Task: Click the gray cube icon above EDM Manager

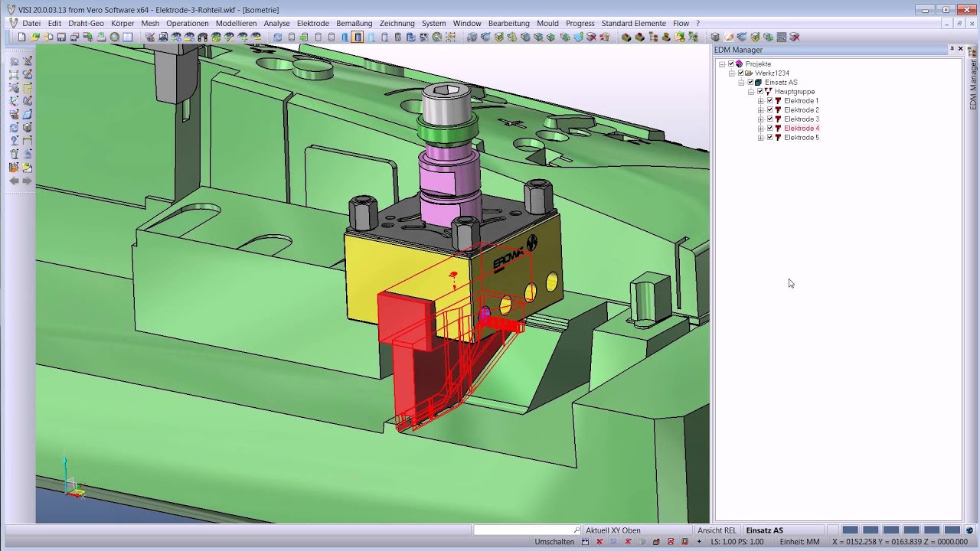Action: [x=715, y=37]
